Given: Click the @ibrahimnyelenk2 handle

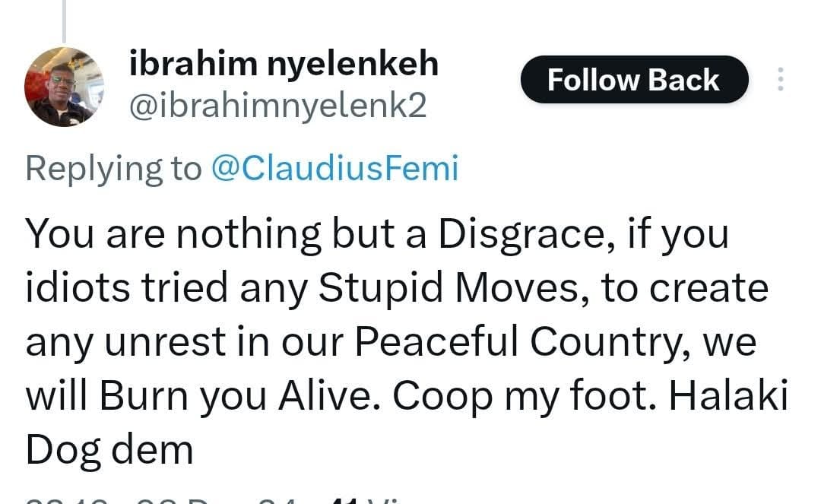Looking at the screenshot, I should [278, 106].
